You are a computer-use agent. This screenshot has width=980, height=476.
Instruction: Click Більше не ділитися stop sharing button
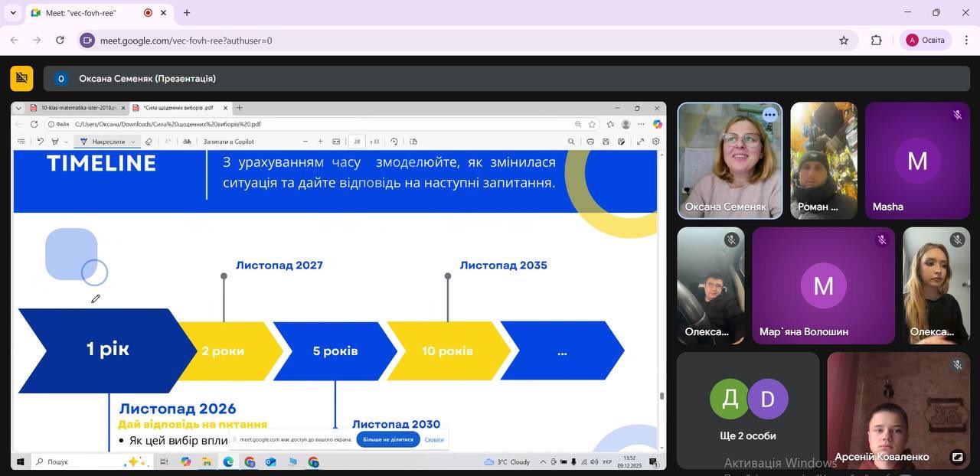point(388,439)
